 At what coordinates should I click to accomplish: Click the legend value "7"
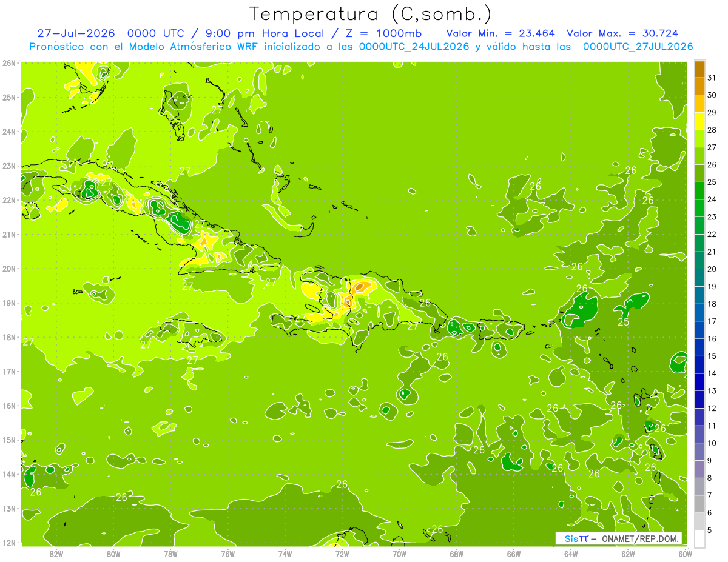pos(710,495)
